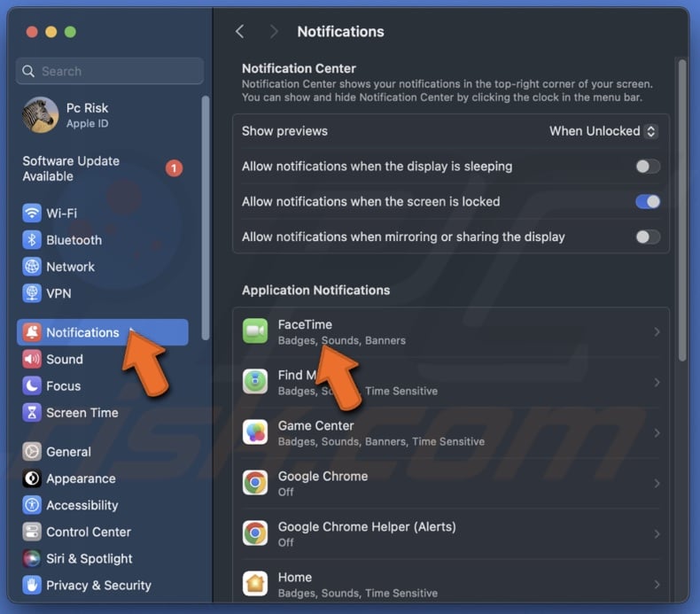Click the Bluetooth sidebar icon
Image resolution: width=700 pixels, height=614 pixels.
coord(32,240)
